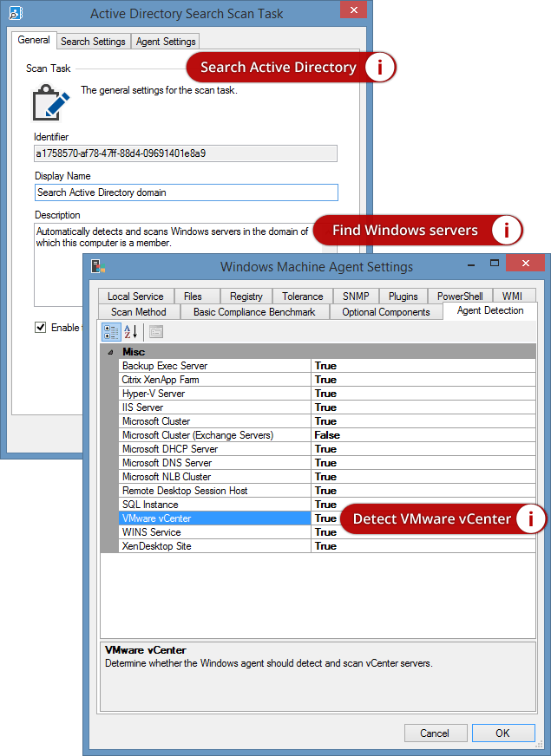
Task: Open the Search Settings tab
Action: tap(93, 42)
